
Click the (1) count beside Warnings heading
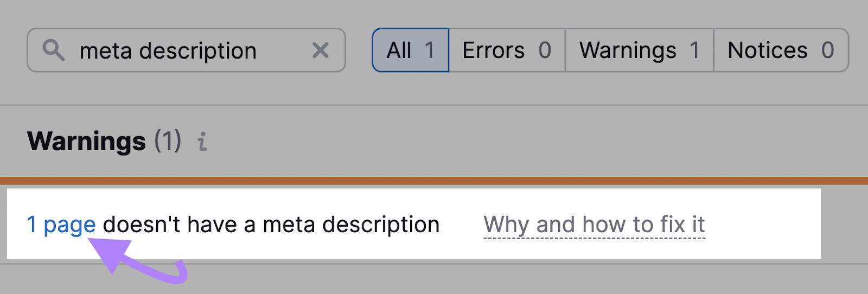tap(168, 141)
